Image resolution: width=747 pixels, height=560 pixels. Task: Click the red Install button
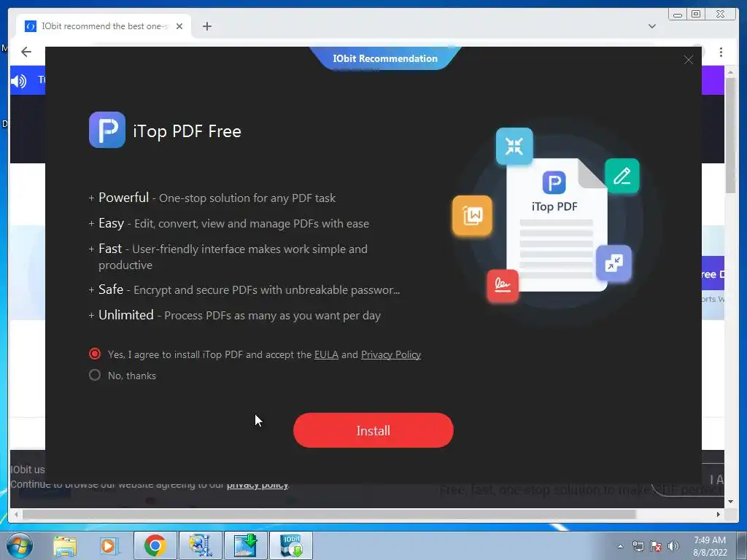click(x=373, y=430)
